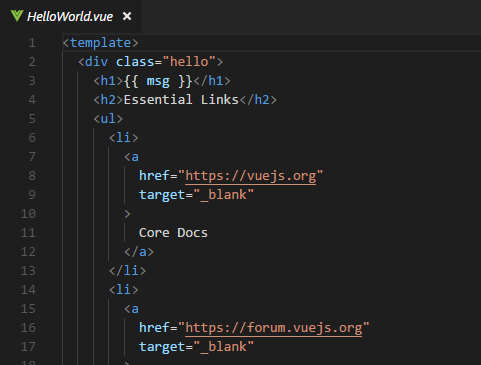The width and height of the screenshot is (481, 365).
Task: Click the <ul> tag on line 5
Action: tap(108, 119)
